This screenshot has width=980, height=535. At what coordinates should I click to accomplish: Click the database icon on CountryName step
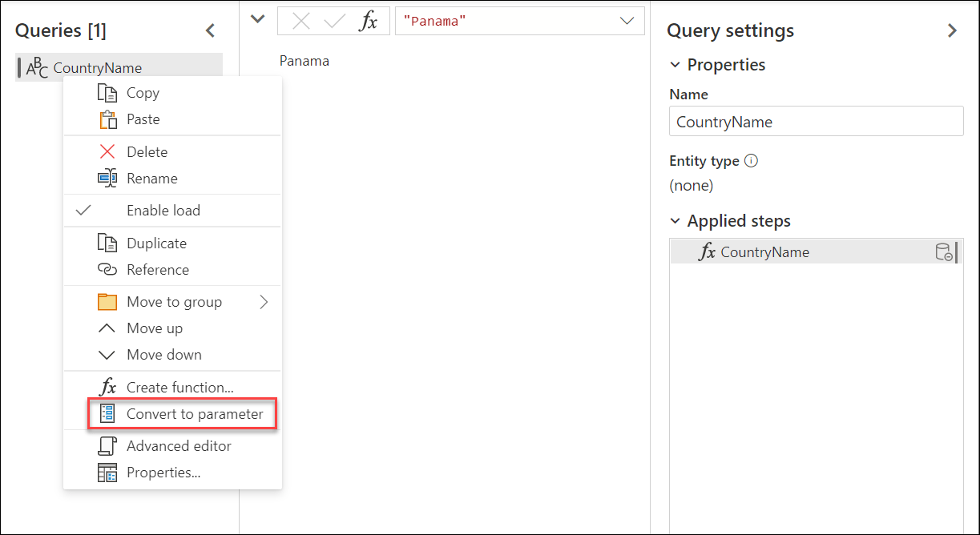[x=944, y=252]
